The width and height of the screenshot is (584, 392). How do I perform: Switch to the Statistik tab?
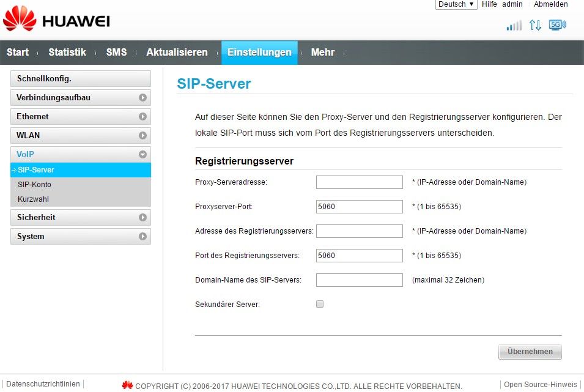(x=67, y=53)
